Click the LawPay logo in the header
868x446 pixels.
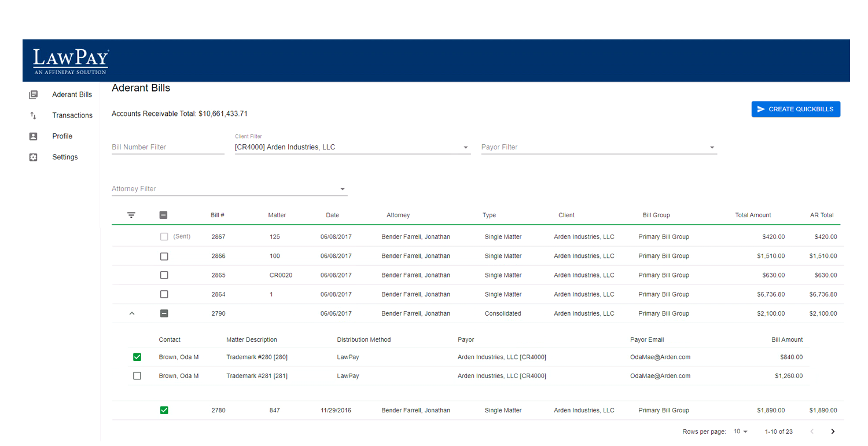coord(71,60)
